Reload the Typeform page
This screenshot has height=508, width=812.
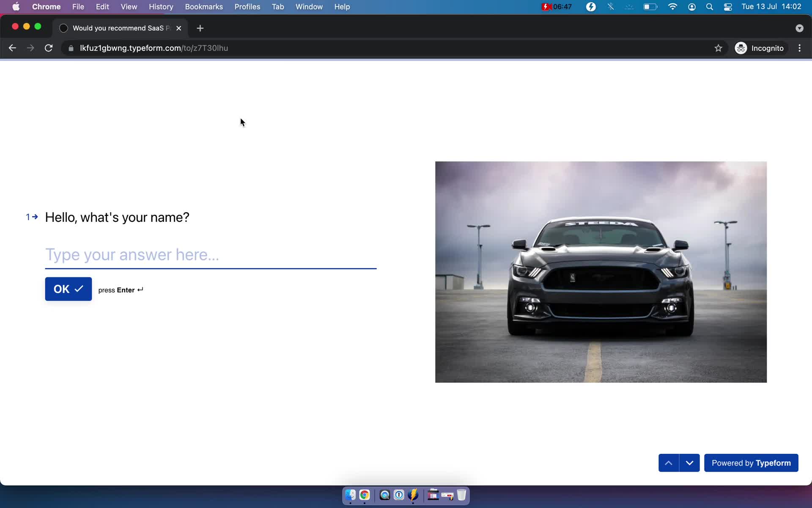click(x=49, y=48)
